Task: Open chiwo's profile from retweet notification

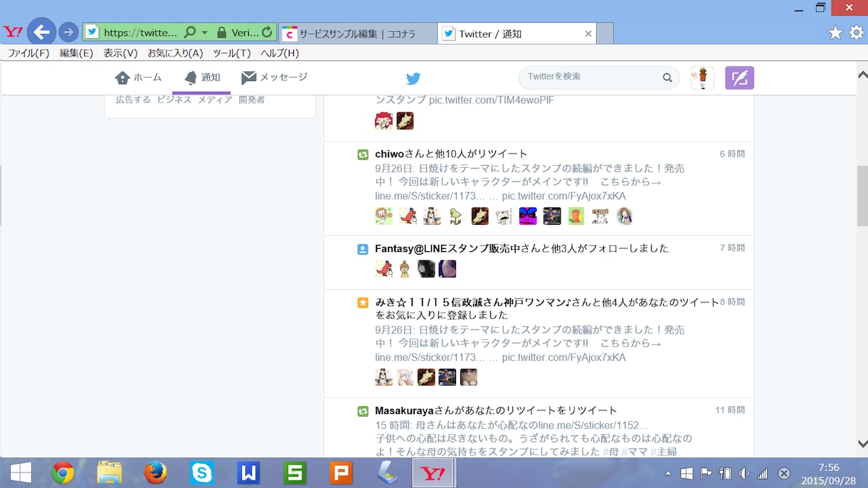Action: [x=389, y=154]
